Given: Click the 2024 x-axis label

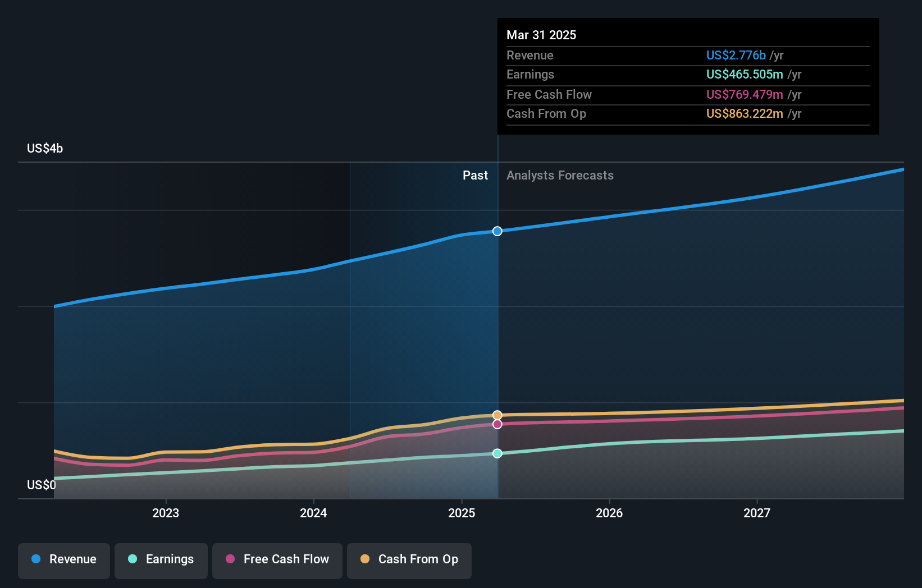Looking at the screenshot, I should (313, 513).
